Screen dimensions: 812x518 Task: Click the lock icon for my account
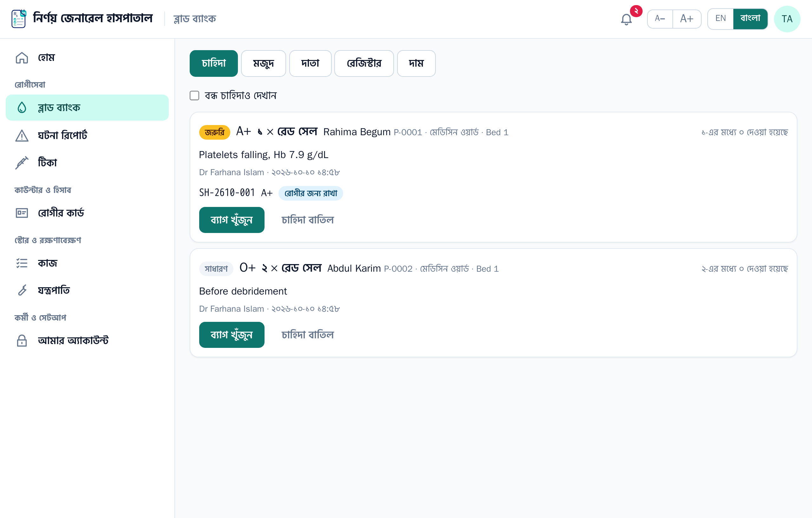(22, 341)
